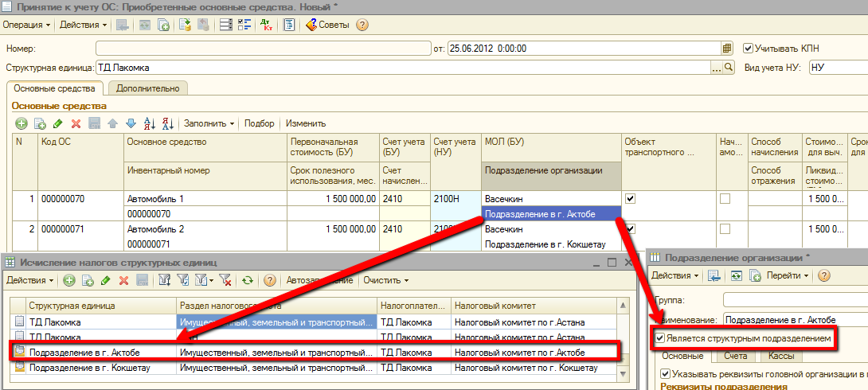The image size is (868, 390).
Task: Toggle the Учитывать КПН checkbox
Action: (748, 48)
